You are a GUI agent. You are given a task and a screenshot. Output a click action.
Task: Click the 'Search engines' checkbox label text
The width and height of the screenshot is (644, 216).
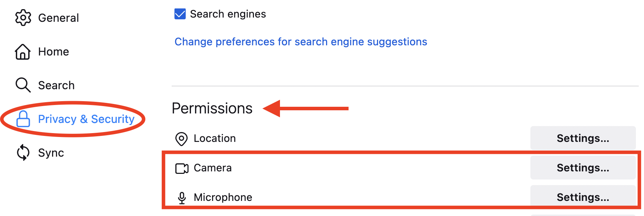click(228, 14)
